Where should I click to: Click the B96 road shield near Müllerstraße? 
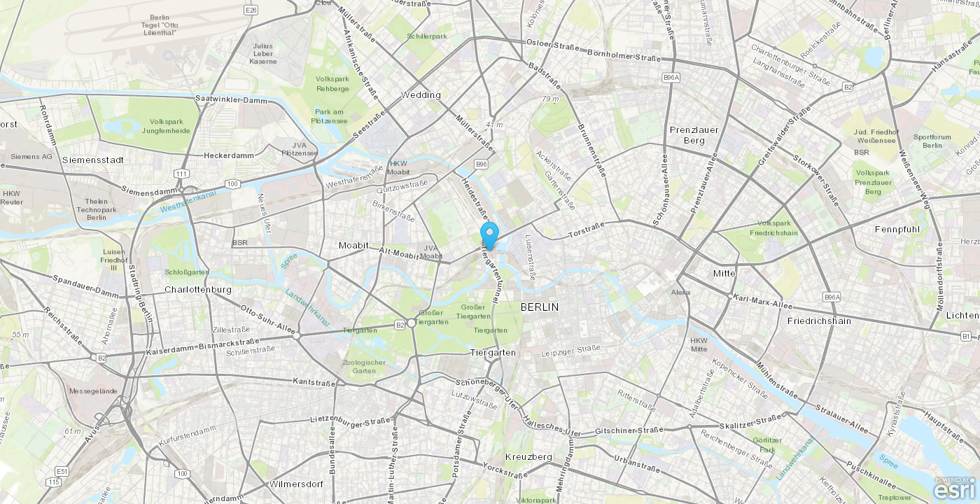click(481, 164)
